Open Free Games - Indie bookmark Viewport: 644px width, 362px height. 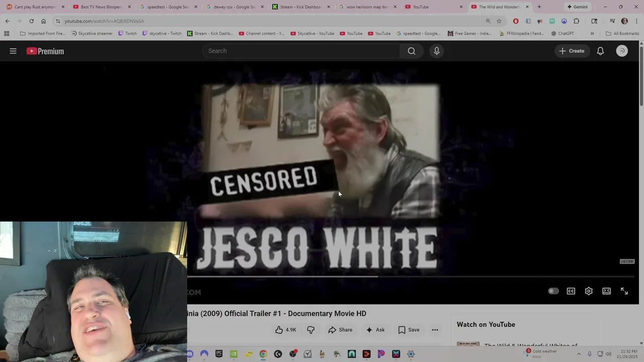[x=469, y=34]
